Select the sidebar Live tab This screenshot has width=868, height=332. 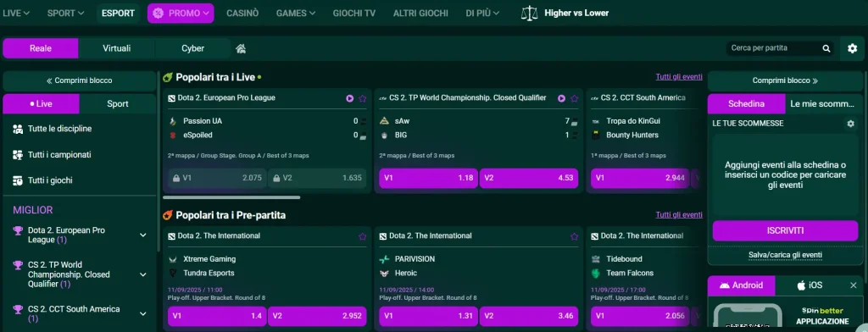tap(41, 103)
